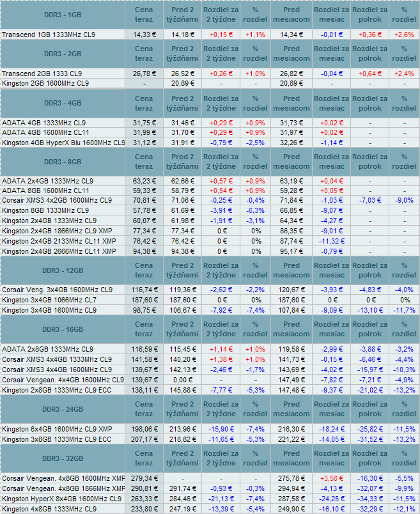Click Kingston 2x4GB 1866MHz CL9 XMP name
This screenshot has width=420, height=514.
57,231
